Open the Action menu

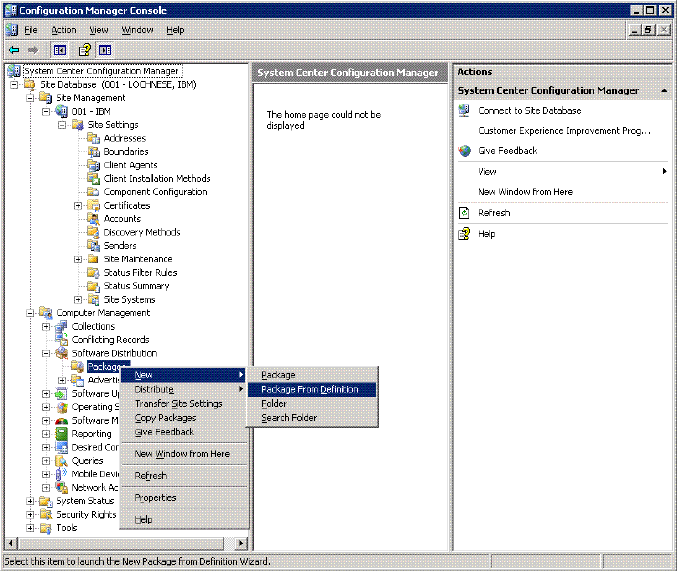coord(64,30)
